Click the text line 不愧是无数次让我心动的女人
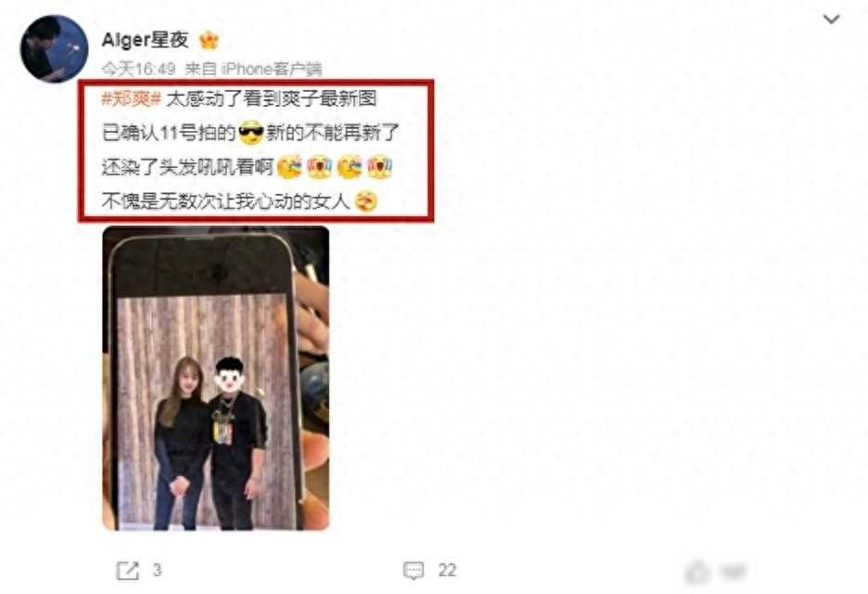The width and height of the screenshot is (868, 594). pyautogui.click(x=226, y=201)
